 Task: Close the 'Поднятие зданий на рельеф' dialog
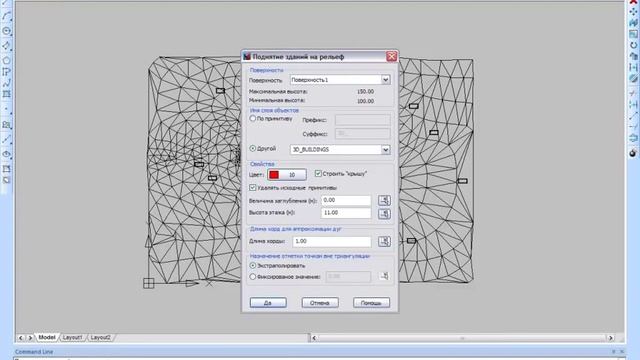[x=391, y=56]
